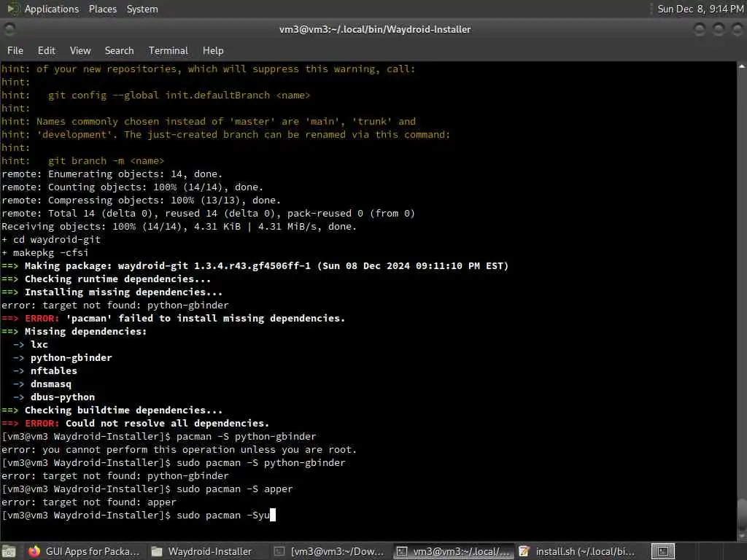Image resolution: width=747 pixels, height=560 pixels.
Task: Click "'pacman' failed to install missing dependencies" error
Action: point(173,318)
